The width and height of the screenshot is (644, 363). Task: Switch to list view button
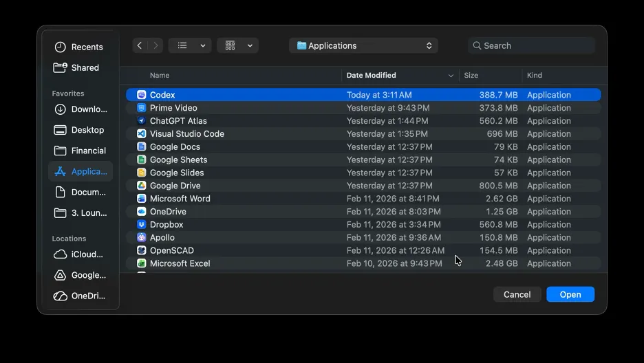[x=182, y=45]
